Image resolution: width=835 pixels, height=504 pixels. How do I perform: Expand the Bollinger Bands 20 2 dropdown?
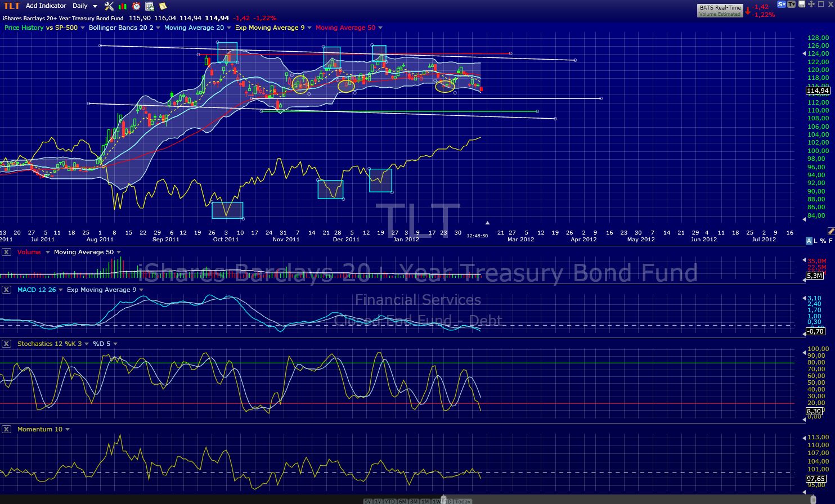tap(158, 28)
